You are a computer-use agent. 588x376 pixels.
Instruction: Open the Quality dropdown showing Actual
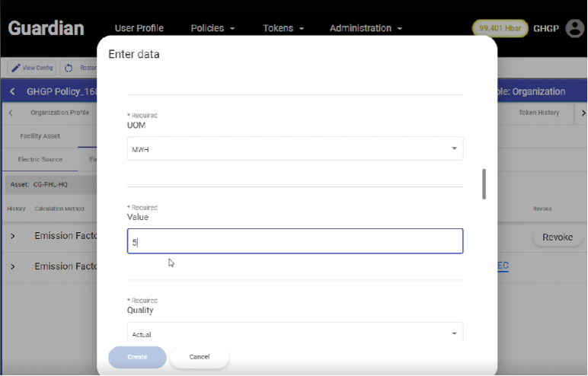[x=295, y=334]
